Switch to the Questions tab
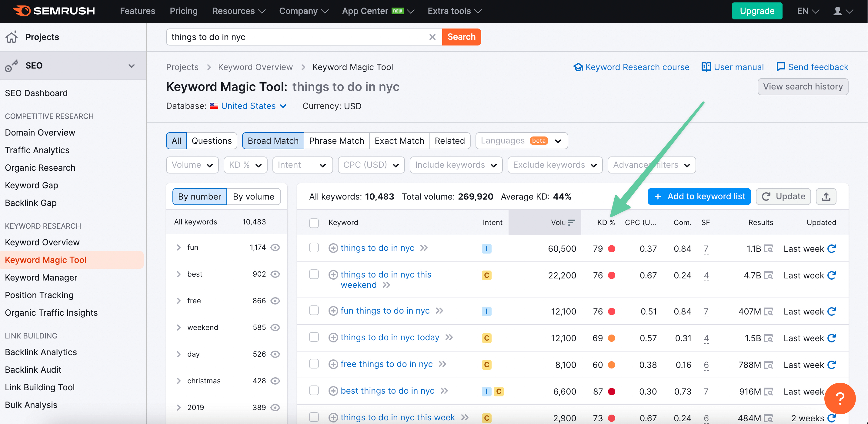Screen dimensions: 868x424 (x=212, y=141)
